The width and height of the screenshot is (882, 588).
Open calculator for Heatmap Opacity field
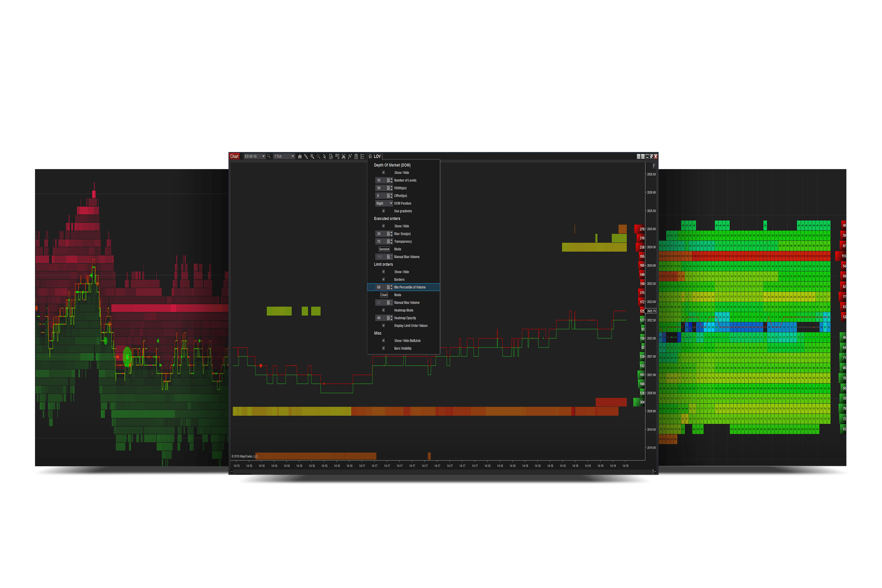tap(388, 318)
